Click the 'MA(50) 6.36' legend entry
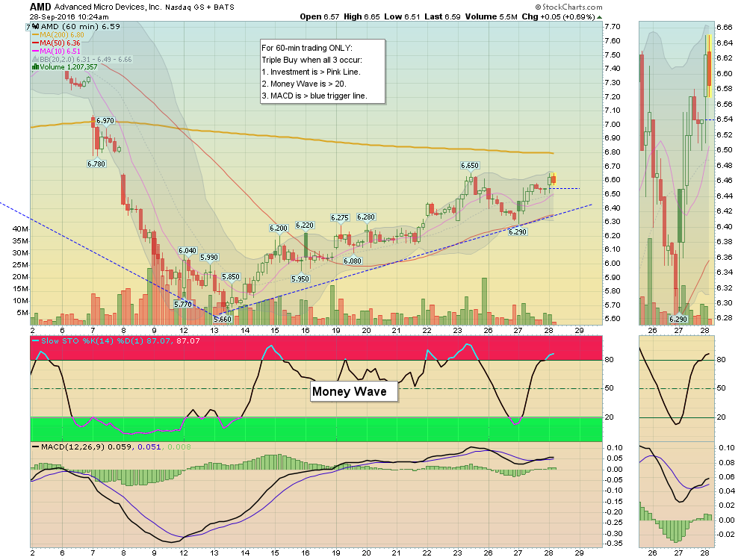Image resolution: width=747 pixels, height=560 pixels. 60,43
